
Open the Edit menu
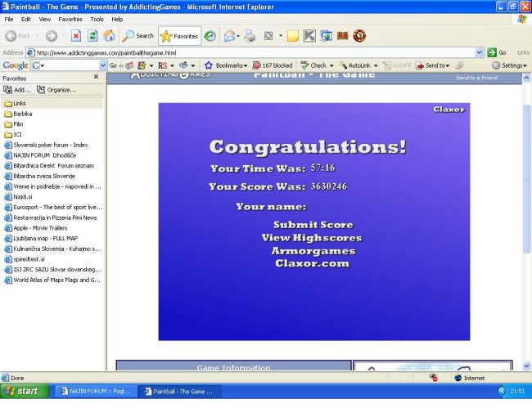[26, 20]
